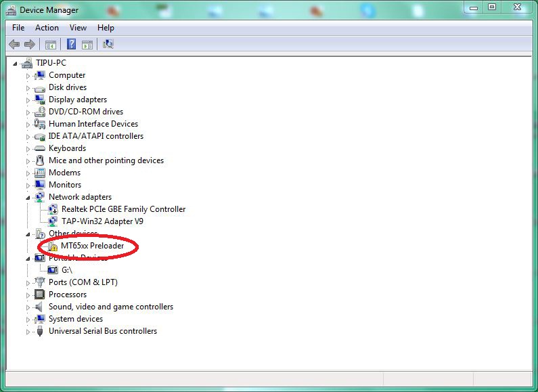Image resolution: width=538 pixels, height=392 pixels.
Task: Click the IDE ATA/ATAPI controllers icon
Action: (40, 137)
